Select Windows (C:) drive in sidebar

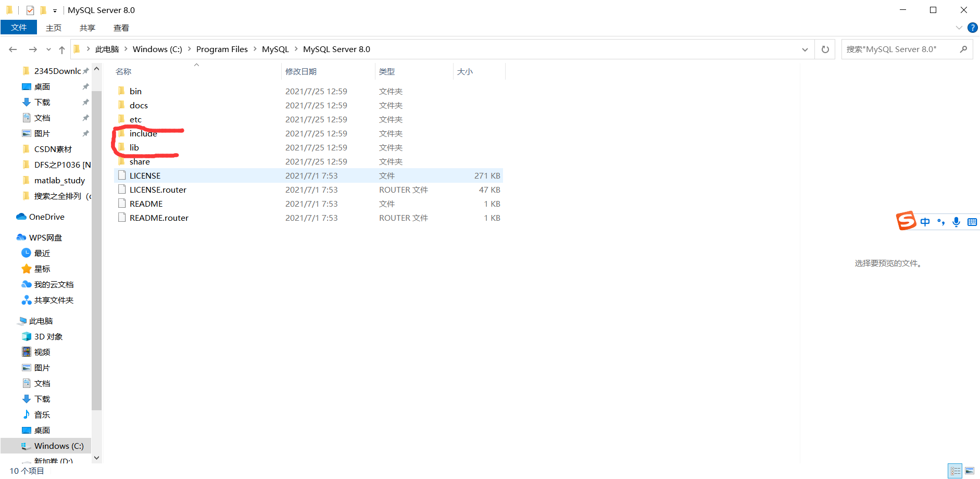(x=46, y=446)
